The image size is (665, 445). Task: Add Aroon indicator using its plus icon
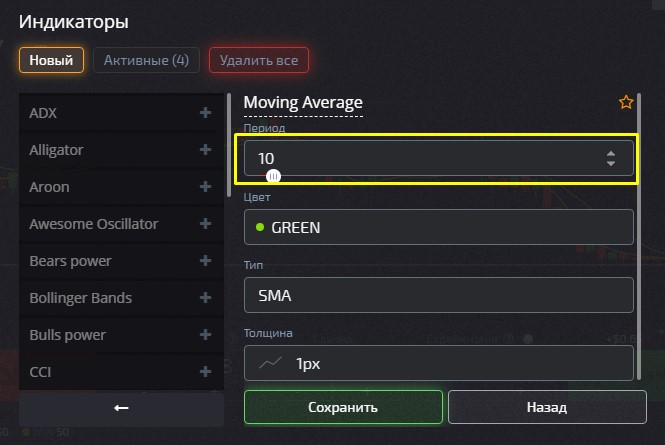coord(206,187)
